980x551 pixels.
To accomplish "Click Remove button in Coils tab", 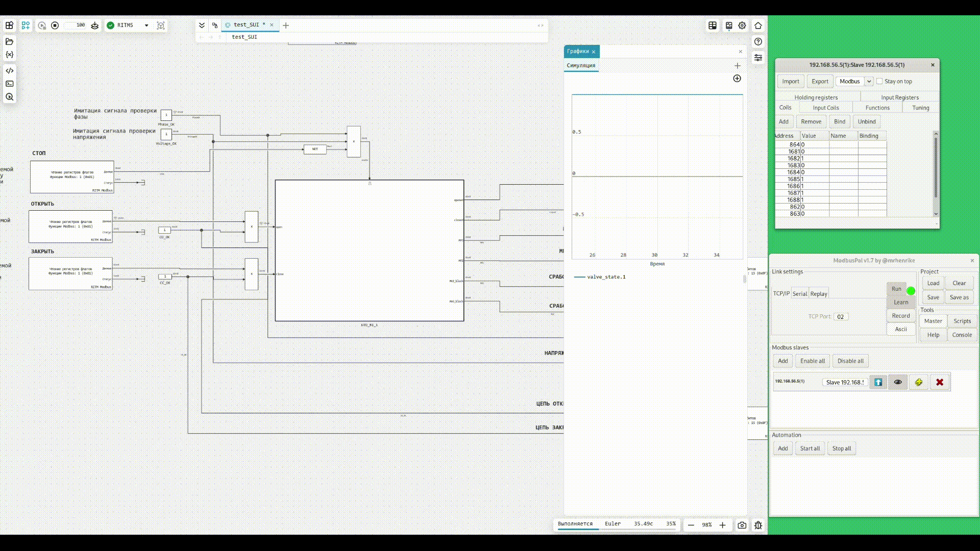I will tap(811, 121).
